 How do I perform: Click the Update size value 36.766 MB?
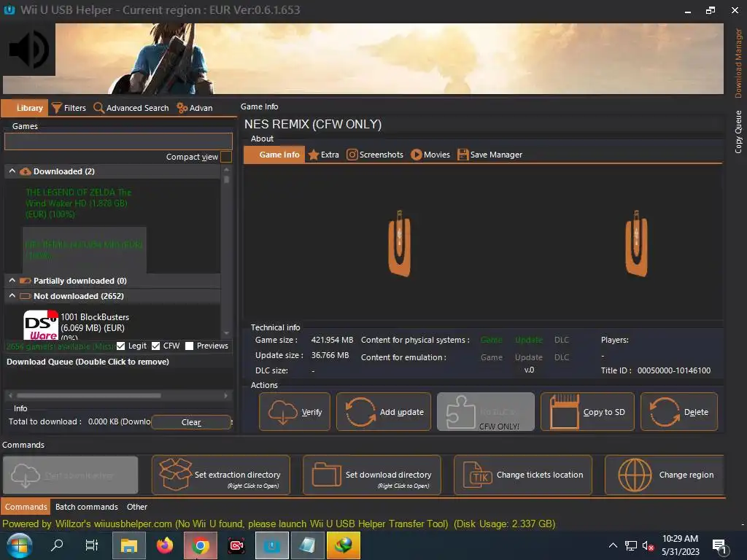[330, 355]
